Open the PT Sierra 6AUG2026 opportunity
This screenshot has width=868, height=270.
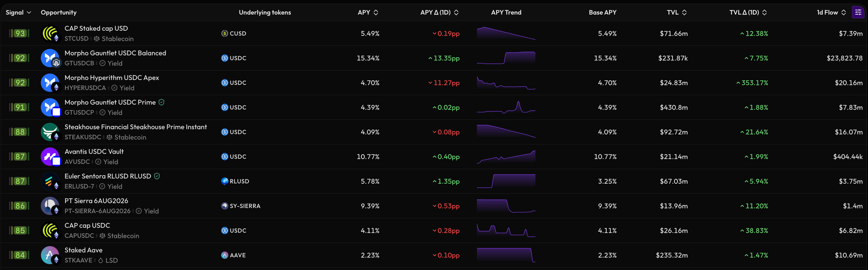coord(96,201)
